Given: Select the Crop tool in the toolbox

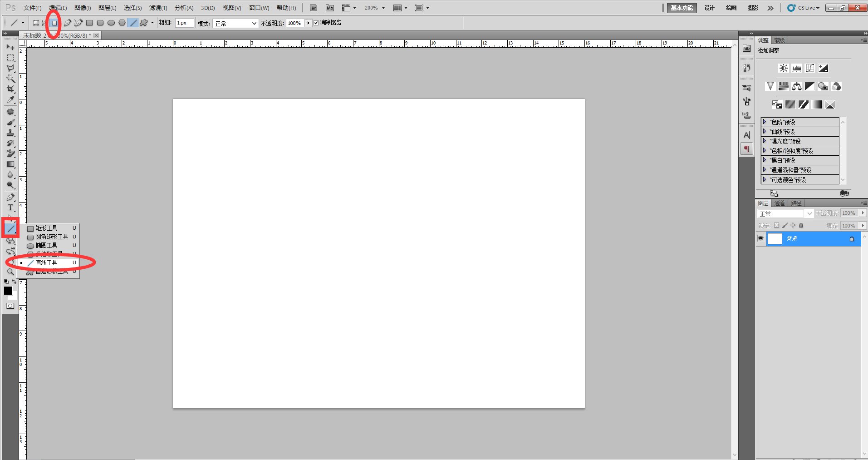Looking at the screenshot, I should tap(10, 89).
